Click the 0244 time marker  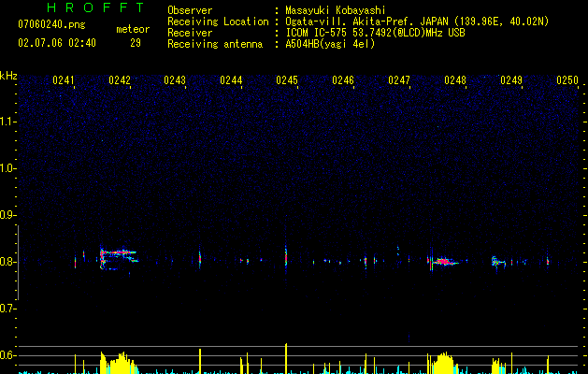pos(232,80)
